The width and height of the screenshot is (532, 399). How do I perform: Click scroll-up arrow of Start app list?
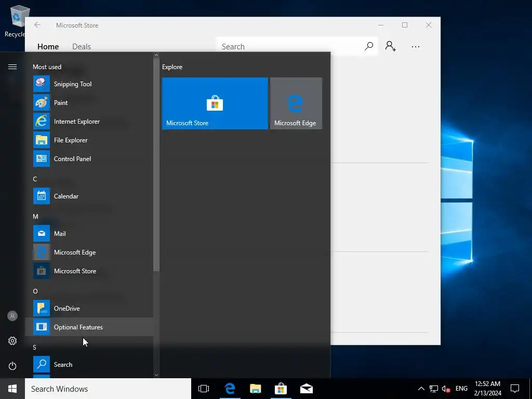click(x=156, y=55)
